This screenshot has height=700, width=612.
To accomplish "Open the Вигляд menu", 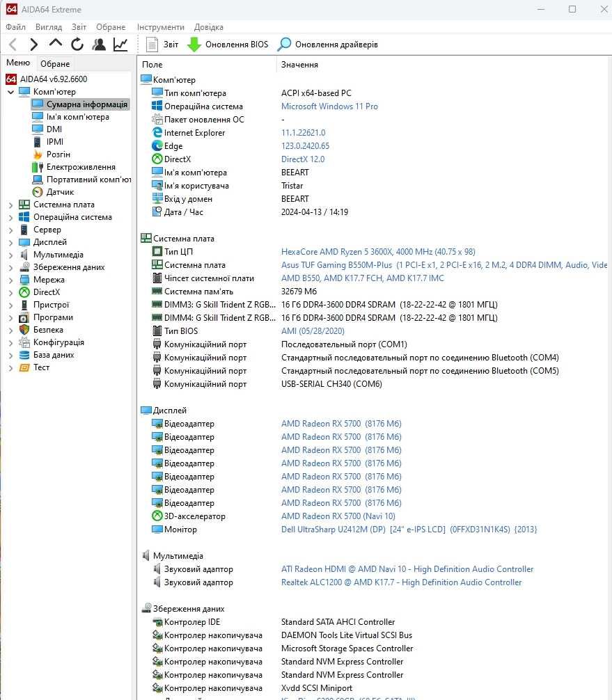I will point(49,26).
